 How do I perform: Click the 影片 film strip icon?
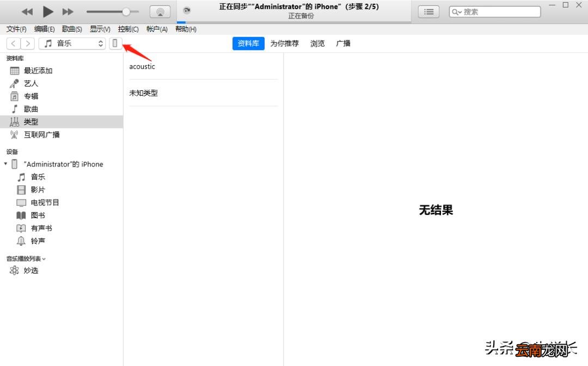click(21, 190)
